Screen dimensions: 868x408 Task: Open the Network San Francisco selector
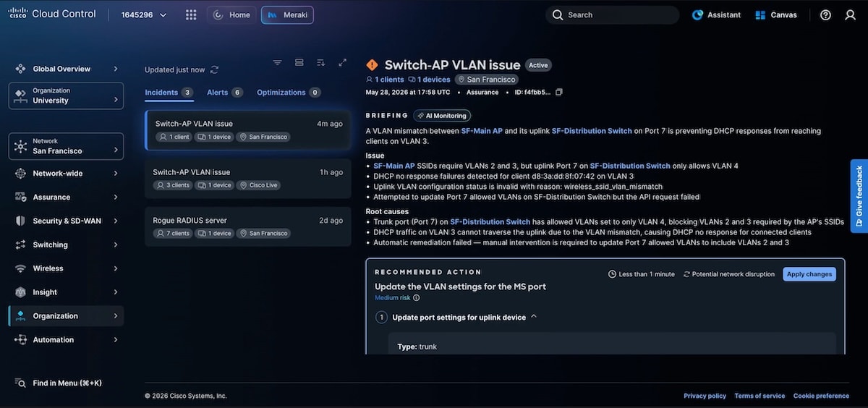tap(66, 146)
